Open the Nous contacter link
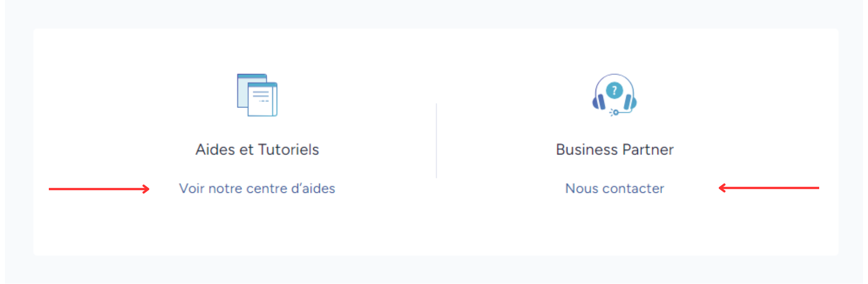868x284 pixels. [614, 188]
